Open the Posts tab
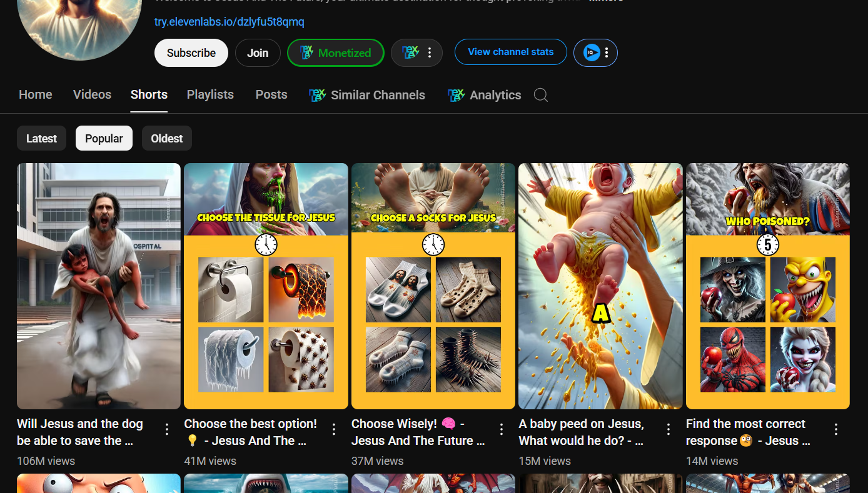Viewport: 868px width, 493px height. (x=271, y=95)
